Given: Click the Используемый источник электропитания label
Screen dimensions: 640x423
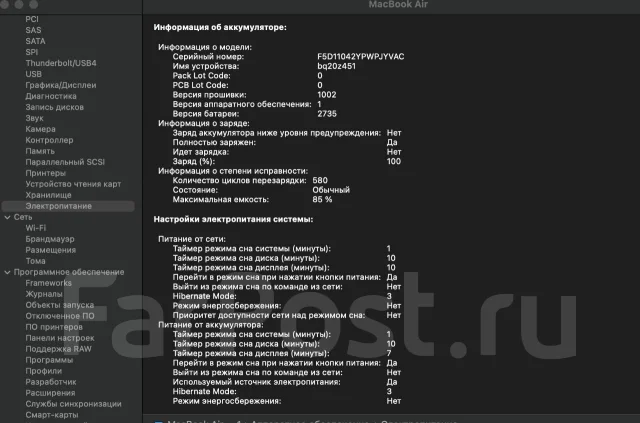Looking at the screenshot, I should (256, 382).
